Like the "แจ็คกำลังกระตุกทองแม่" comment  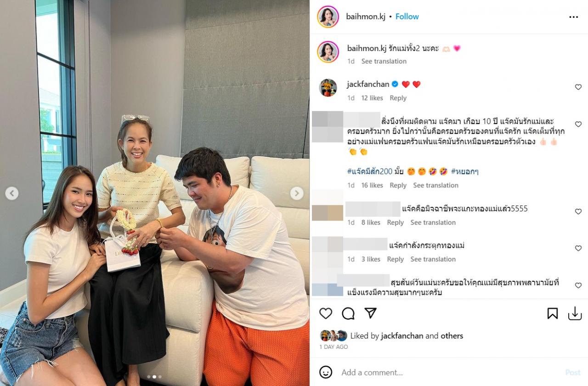pyautogui.click(x=578, y=249)
